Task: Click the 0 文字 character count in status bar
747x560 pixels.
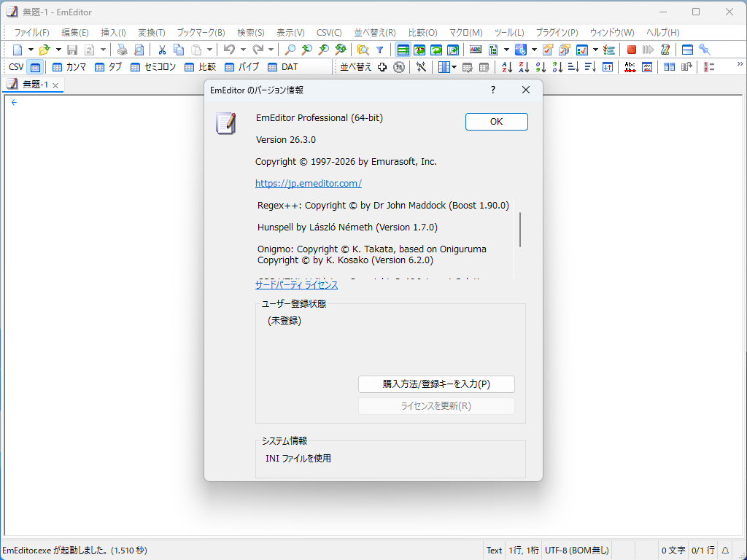Action: (673, 551)
